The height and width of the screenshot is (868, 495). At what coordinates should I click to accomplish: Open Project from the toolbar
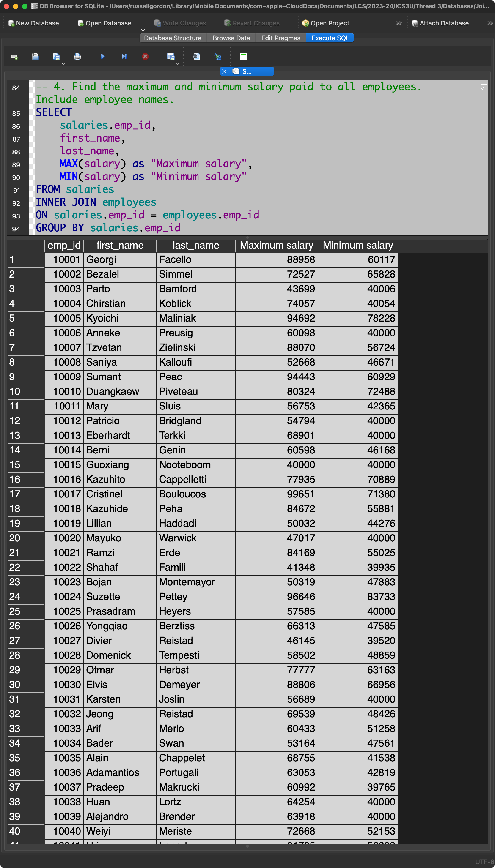point(325,23)
